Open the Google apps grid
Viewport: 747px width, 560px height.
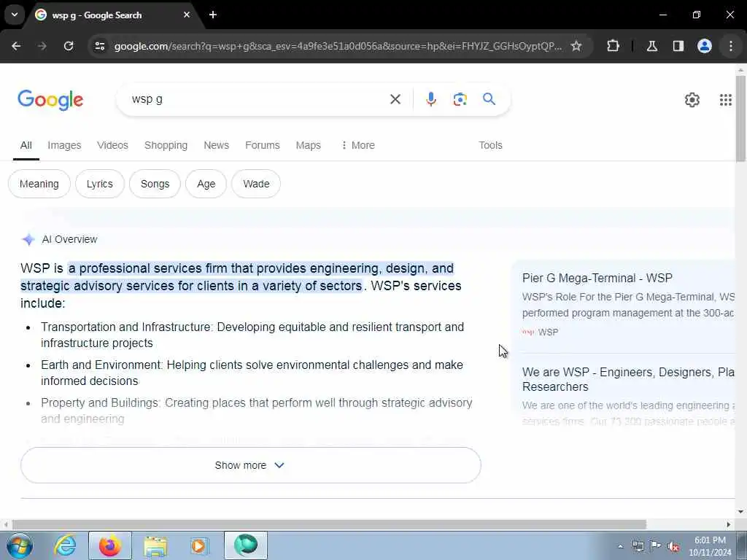[x=726, y=99]
